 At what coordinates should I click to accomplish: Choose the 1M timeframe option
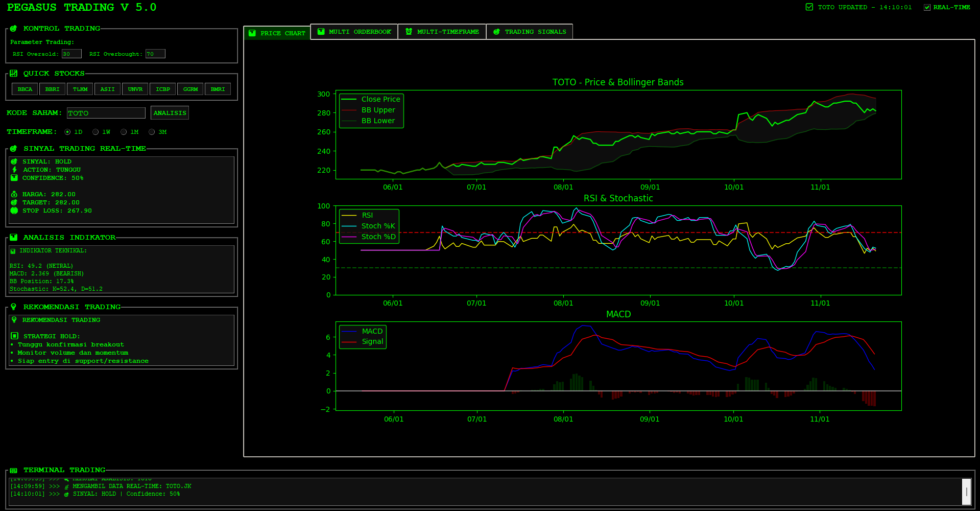tap(124, 132)
